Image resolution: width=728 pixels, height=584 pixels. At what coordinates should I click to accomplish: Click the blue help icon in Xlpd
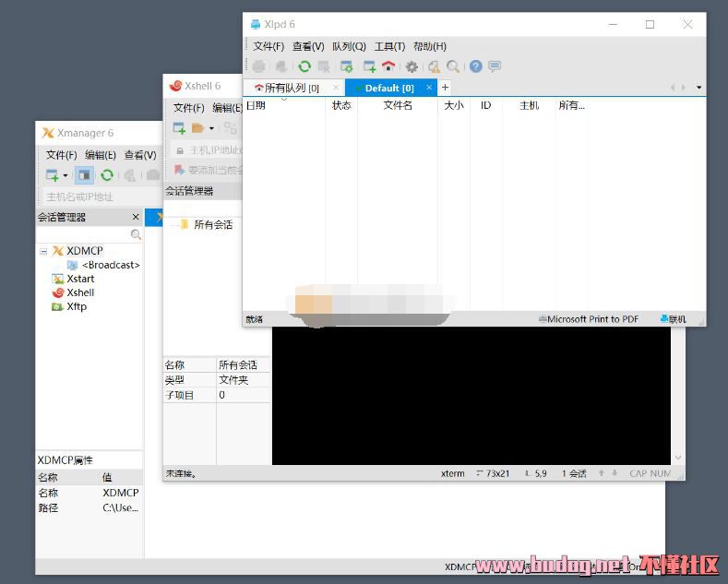coord(476,66)
